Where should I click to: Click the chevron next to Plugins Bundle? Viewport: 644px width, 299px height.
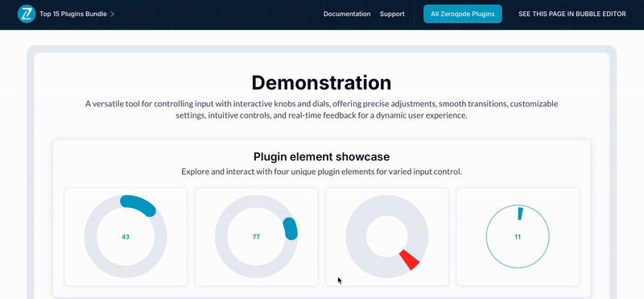coord(113,14)
